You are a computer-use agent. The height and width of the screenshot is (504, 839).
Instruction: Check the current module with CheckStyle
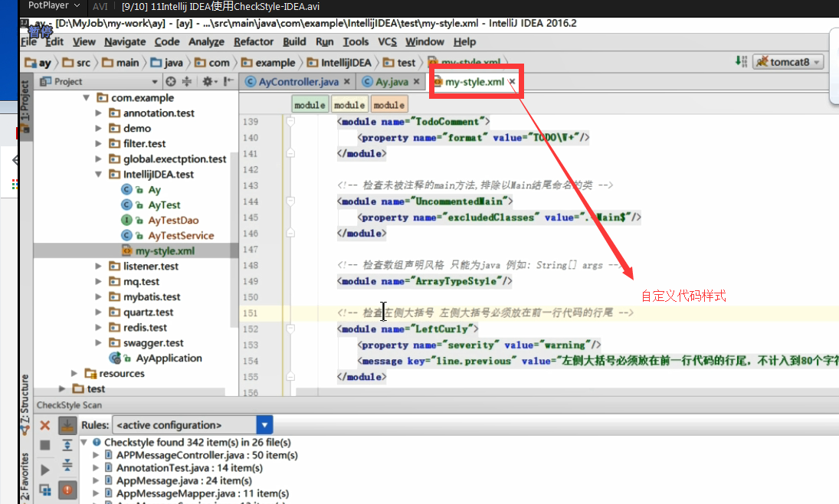[45, 490]
